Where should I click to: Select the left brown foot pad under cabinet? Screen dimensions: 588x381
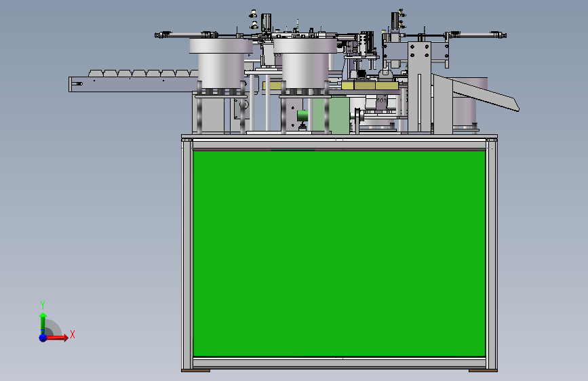195,371
